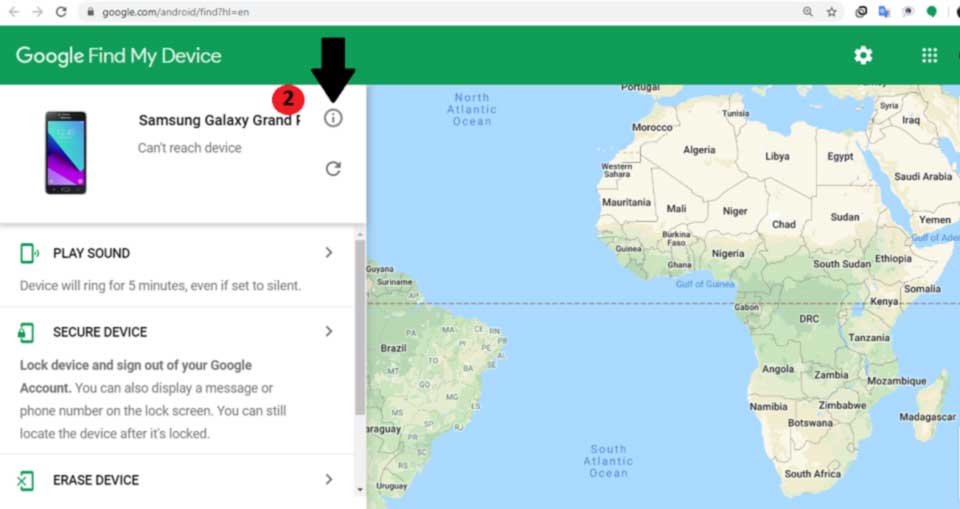The height and width of the screenshot is (509, 960).
Task: Click the layered-square extension icon
Action: click(861, 12)
